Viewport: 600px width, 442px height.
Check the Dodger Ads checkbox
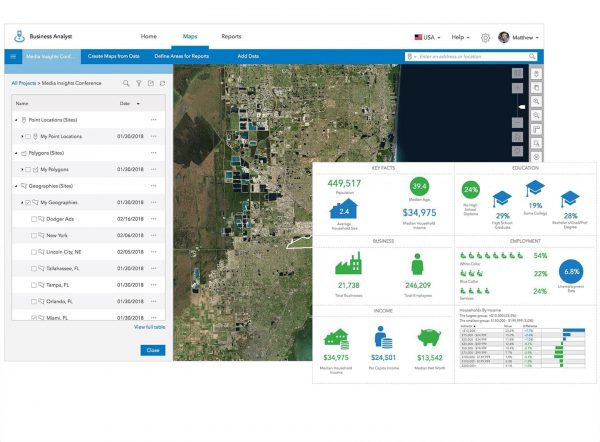pos(34,219)
